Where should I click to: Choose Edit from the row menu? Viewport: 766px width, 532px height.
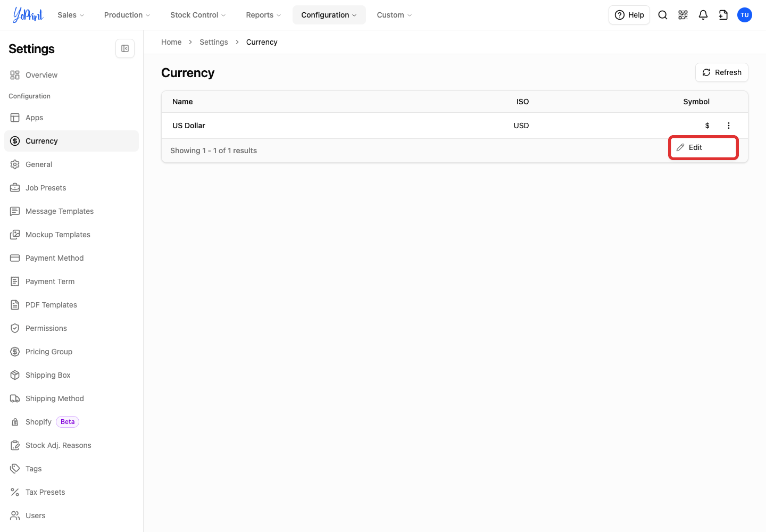click(x=703, y=147)
